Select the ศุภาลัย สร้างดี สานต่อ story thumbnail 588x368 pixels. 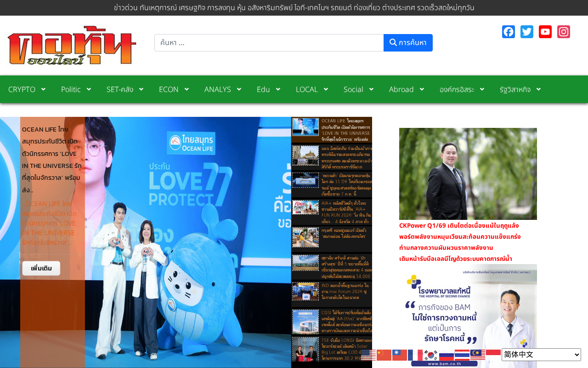[x=305, y=263]
